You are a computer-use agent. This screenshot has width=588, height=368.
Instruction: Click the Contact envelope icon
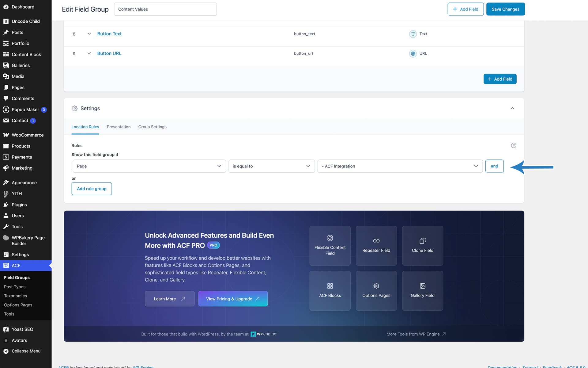6,121
